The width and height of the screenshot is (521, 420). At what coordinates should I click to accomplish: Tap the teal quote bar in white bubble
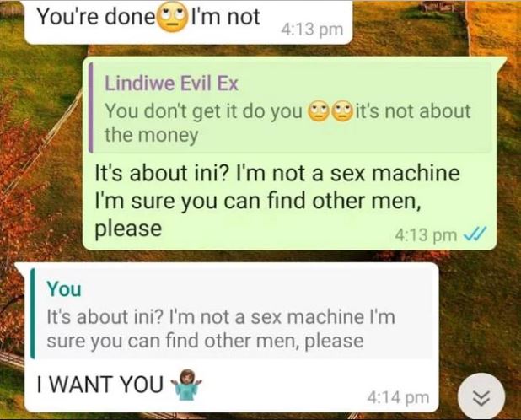(33, 314)
